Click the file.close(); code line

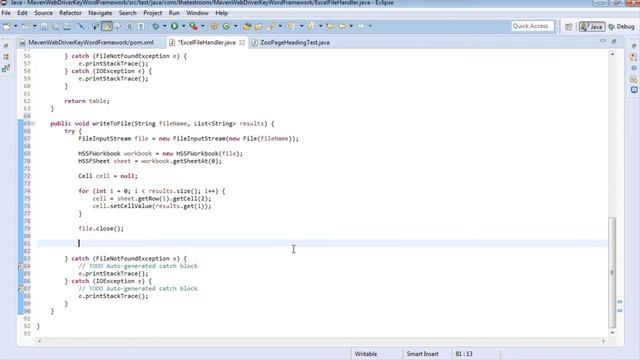(101, 229)
